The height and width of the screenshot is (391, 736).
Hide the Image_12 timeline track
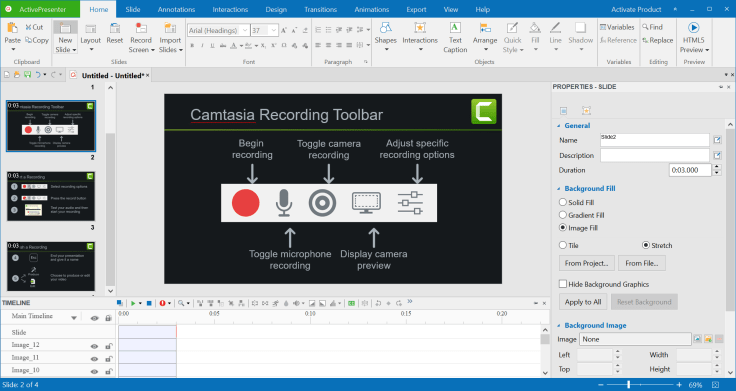point(94,346)
